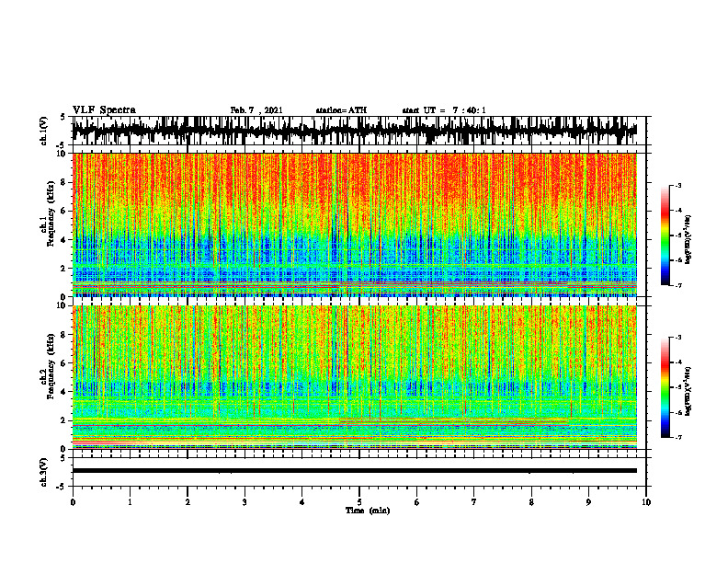Click the "5" tick on the time axis

[x=359, y=502]
